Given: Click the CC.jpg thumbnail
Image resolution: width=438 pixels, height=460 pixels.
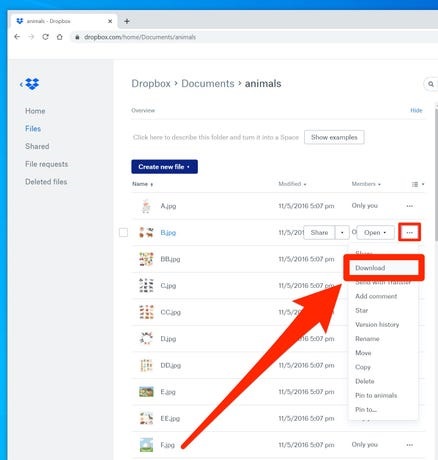Looking at the screenshot, I should (146, 312).
